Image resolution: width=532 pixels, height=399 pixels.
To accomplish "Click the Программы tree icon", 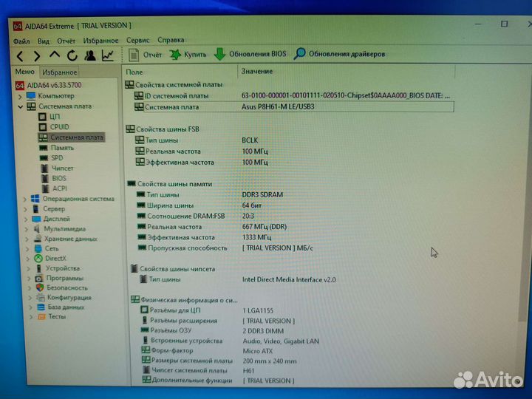I will (39, 279).
